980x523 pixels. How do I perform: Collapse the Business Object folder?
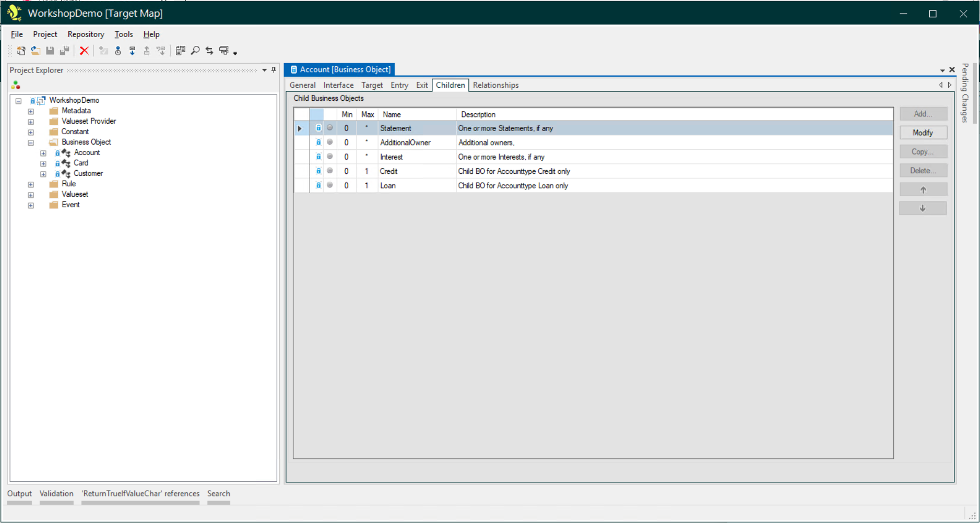(31, 142)
